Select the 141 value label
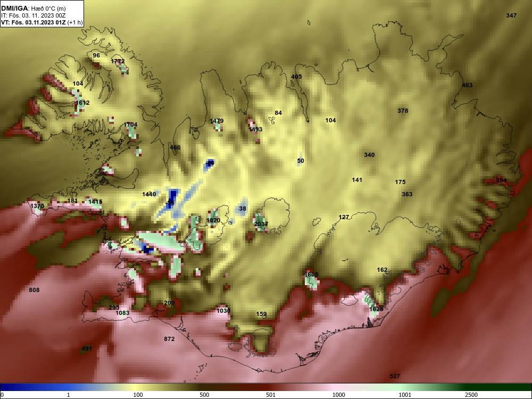This screenshot has width=532, height=399. (x=357, y=180)
